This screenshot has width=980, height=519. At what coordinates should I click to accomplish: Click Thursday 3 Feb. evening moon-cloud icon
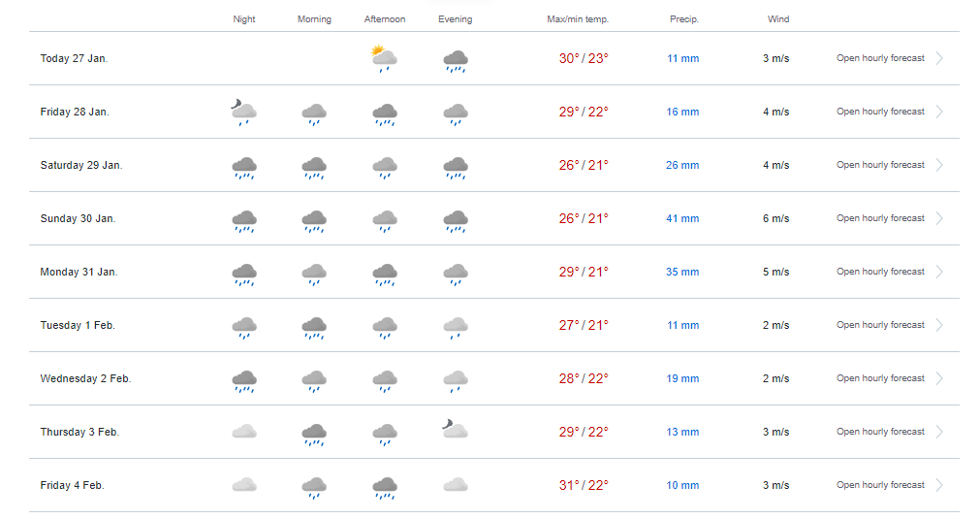pyautogui.click(x=455, y=429)
